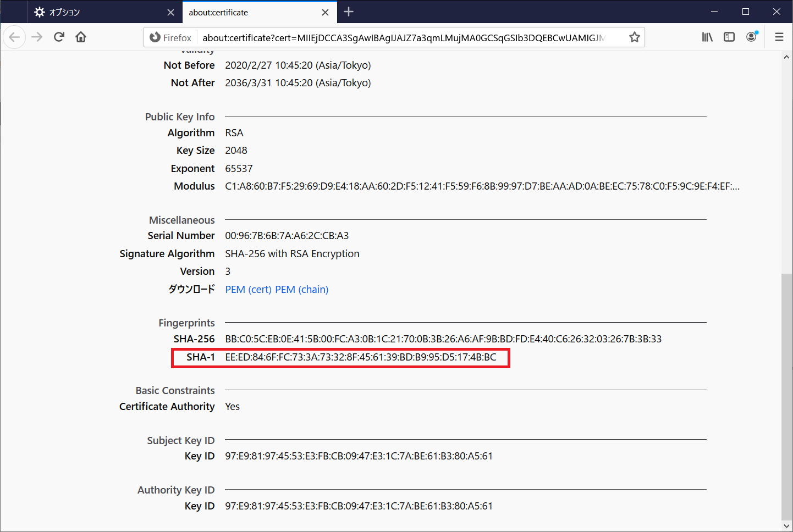Close the about:certificate tab
Screen dimensions: 793x532
pos(325,12)
